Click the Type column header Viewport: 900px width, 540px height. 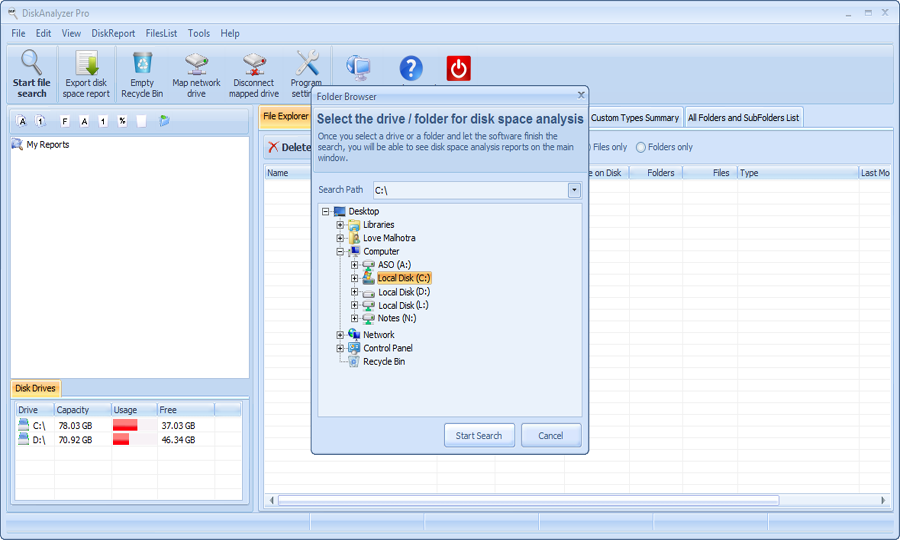click(798, 173)
